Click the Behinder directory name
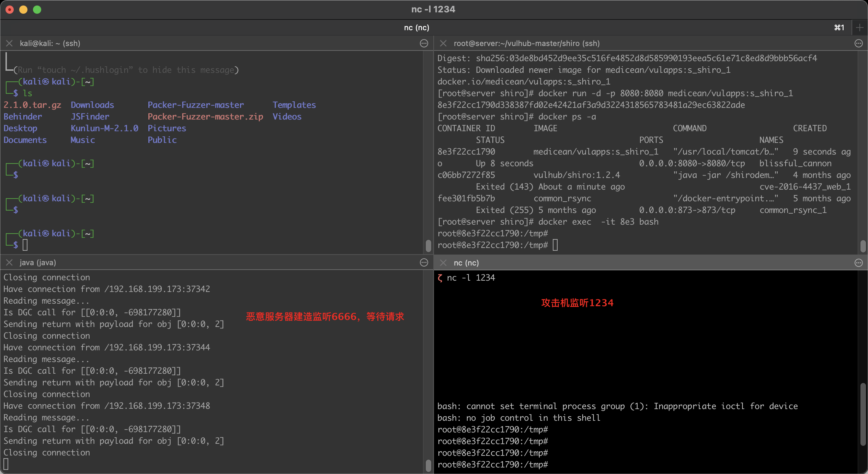This screenshot has width=868, height=474. (x=23, y=116)
